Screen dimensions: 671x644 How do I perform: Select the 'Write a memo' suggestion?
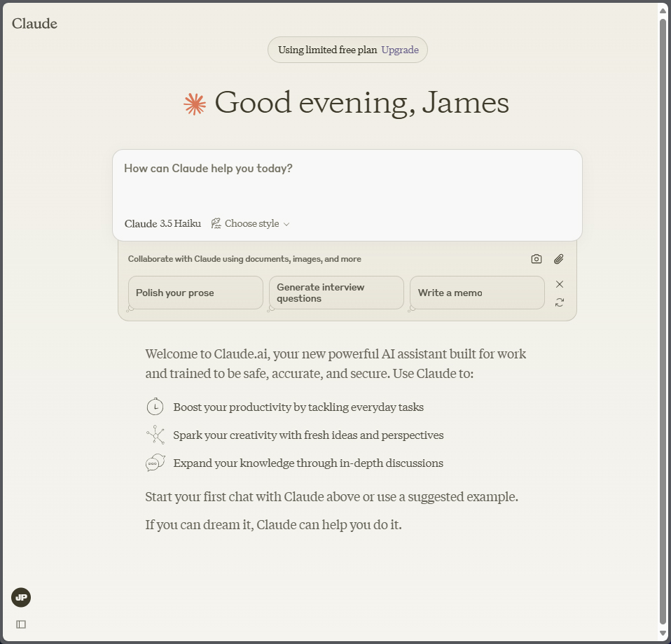click(x=477, y=293)
